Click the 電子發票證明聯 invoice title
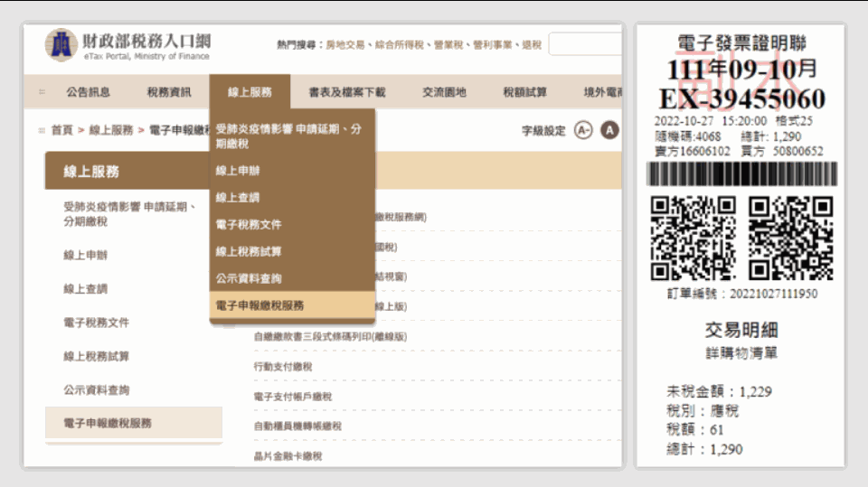The height and width of the screenshot is (487, 868). [741, 42]
